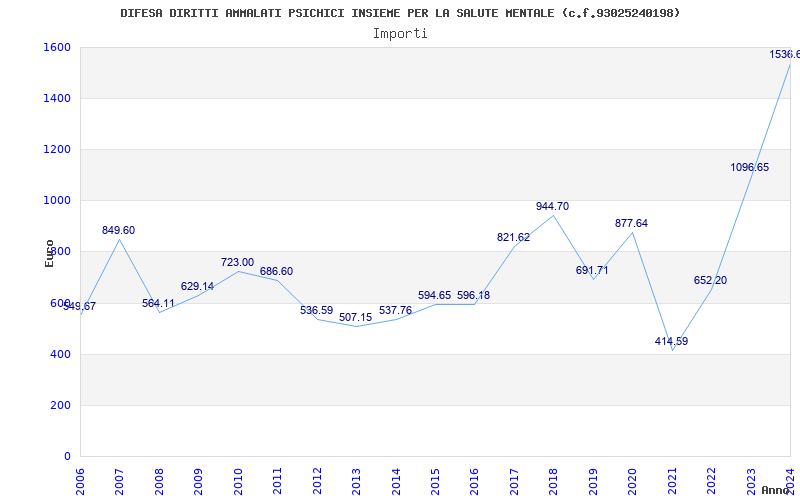Viewport: 800px width, 500px height.
Task: Click the Anno x-axis label
Action: pyautogui.click(x=778, y=490)
